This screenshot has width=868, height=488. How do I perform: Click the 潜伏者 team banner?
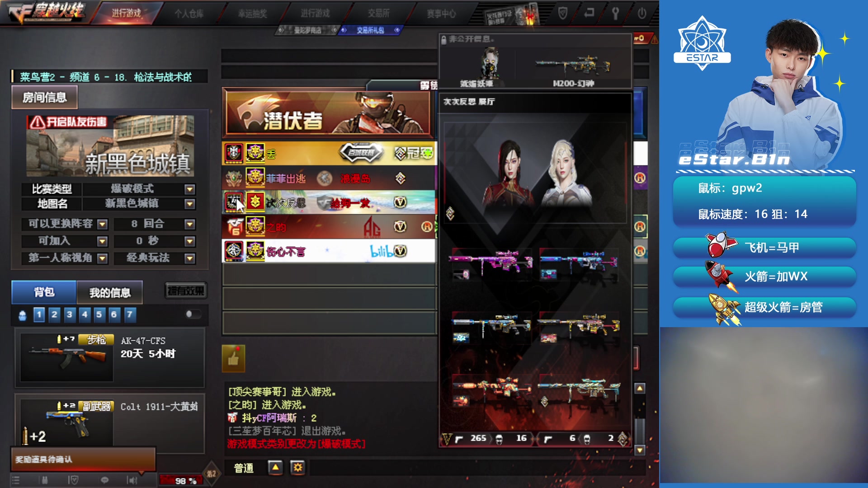point(328,113)
